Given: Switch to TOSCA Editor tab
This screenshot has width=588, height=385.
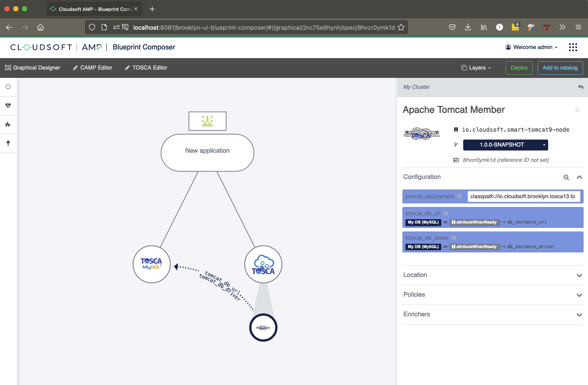Looking at the screenshot, I should pos(146,68).
